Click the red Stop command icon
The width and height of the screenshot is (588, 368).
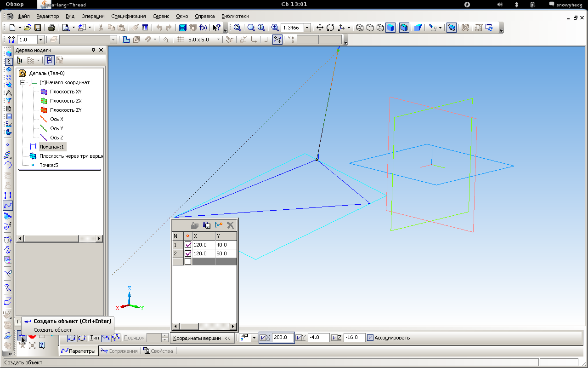coord(32,336)
